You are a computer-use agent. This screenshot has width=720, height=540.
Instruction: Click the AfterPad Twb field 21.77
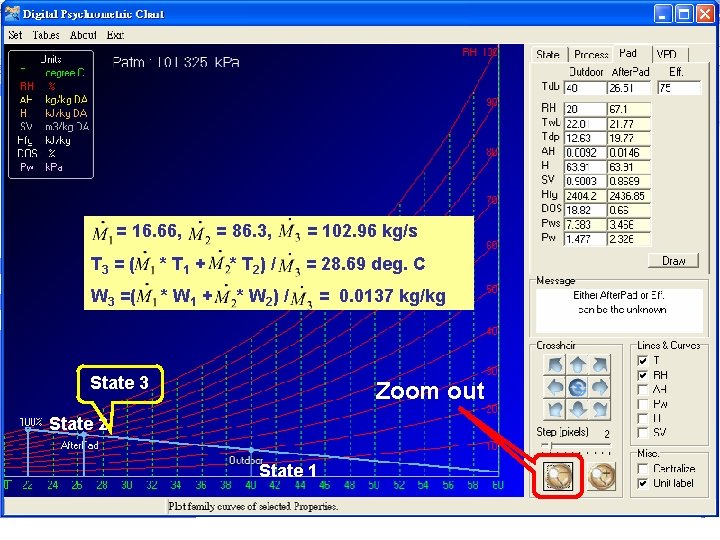click(x=629, y=124)
